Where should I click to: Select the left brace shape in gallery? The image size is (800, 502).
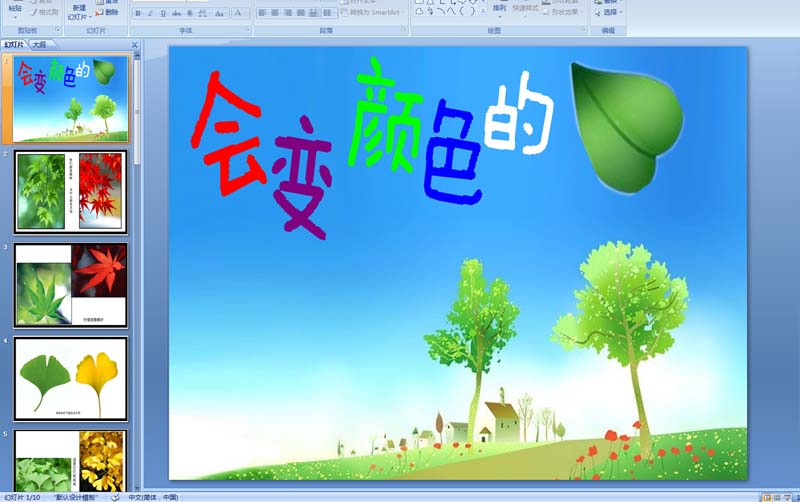(x=462, y=11)
